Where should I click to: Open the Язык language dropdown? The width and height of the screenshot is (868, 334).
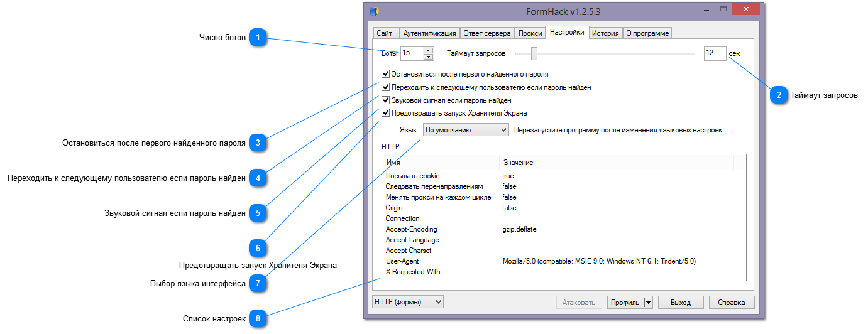click(465, 130)
